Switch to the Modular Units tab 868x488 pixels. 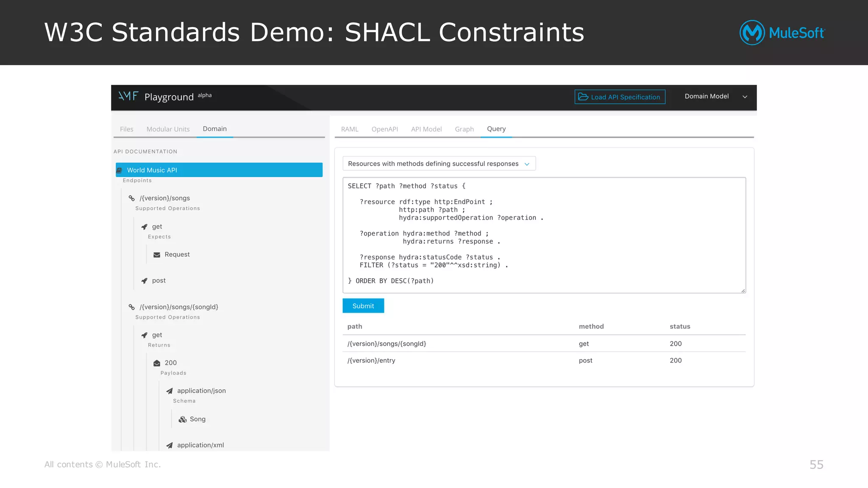click(x=168, y=129)
